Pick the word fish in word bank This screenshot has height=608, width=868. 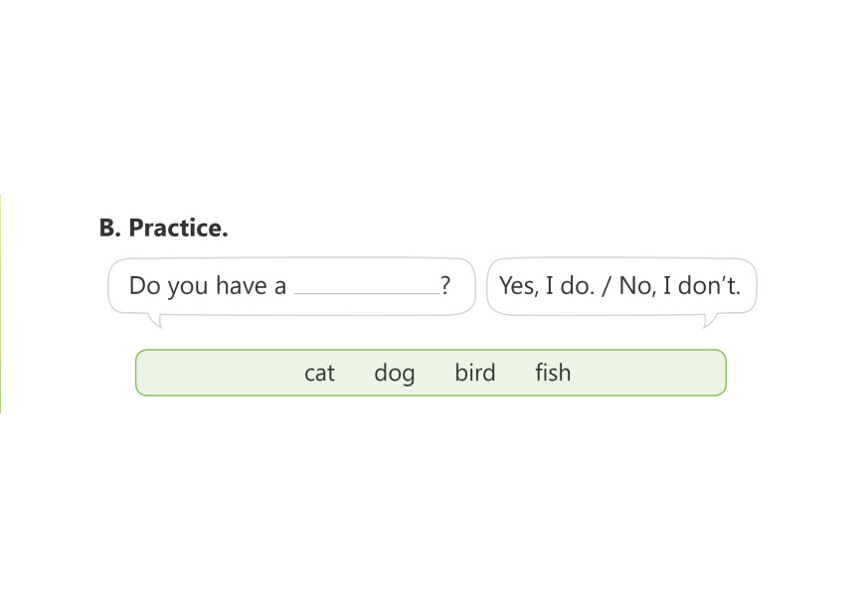pyautogui.click(x=553, y=374)
